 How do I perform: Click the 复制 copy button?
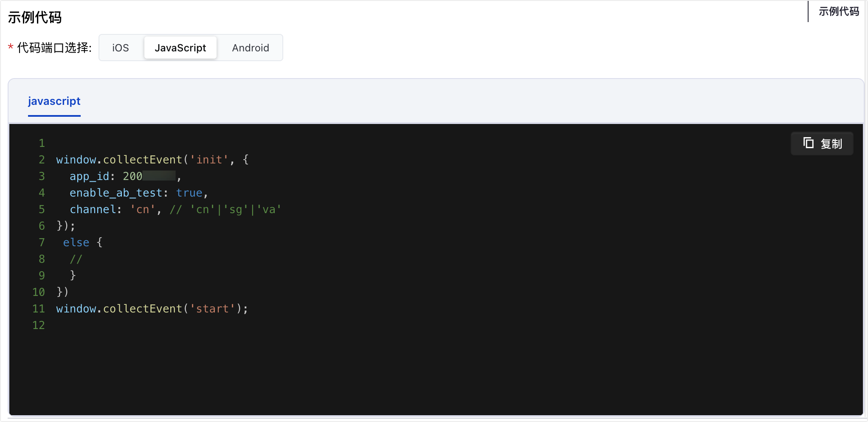[x=822, y=143]
